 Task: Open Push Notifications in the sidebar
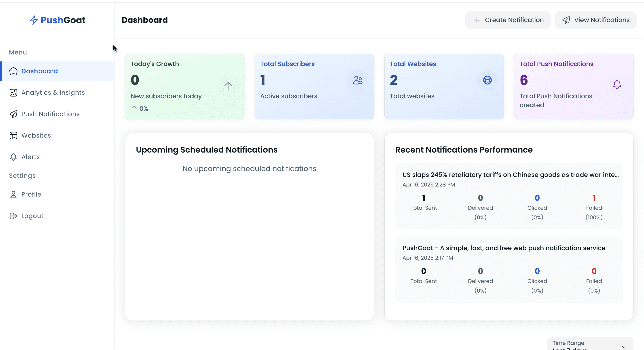click(x=50, y=114)
